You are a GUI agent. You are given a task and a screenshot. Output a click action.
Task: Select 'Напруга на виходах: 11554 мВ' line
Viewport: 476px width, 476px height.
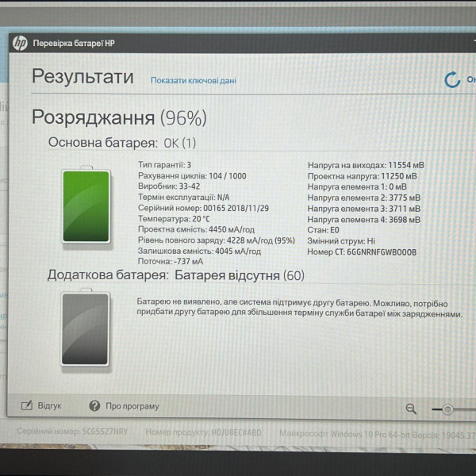(366, 165)
